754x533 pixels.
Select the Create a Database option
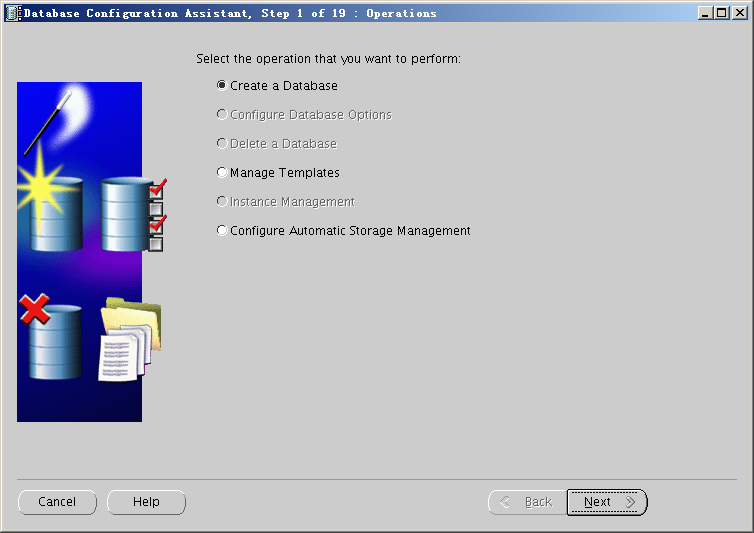point(222,86)
